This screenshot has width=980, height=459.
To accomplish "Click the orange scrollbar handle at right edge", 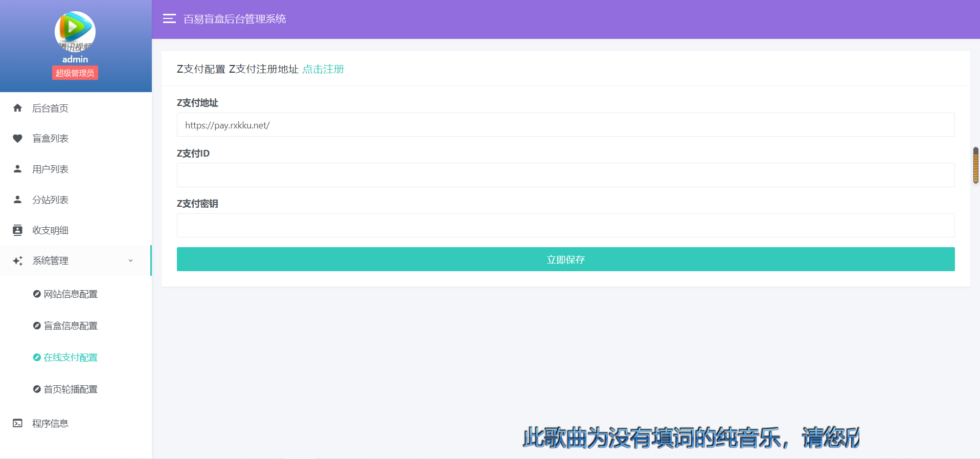I will tap(975, 165).
